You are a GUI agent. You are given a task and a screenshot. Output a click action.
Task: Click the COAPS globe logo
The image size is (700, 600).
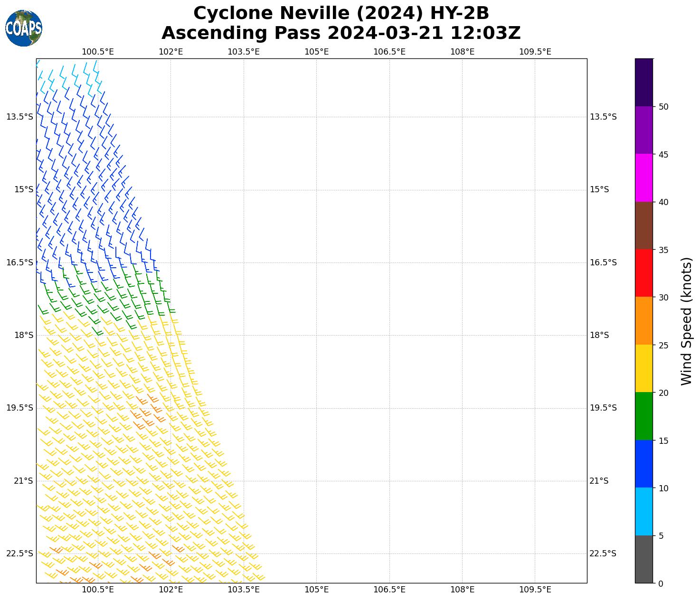point(24,28)
